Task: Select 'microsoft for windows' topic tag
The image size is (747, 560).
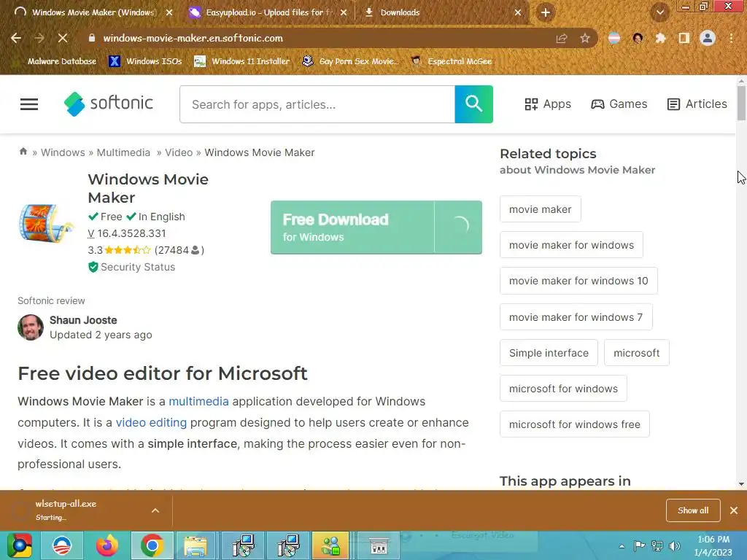Action: click(x=563, y=389)
